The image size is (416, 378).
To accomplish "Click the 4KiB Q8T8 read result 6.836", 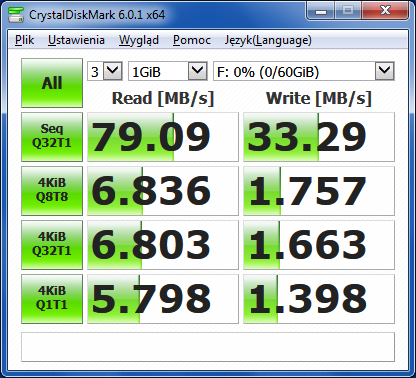I will click(x=163, y=191).
